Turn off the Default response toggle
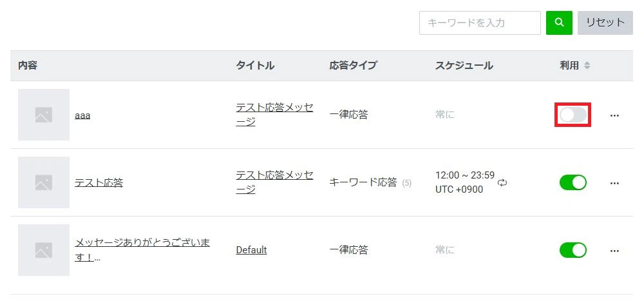The height and width of the screenshot is (301, 644). [x=573, y=249]
